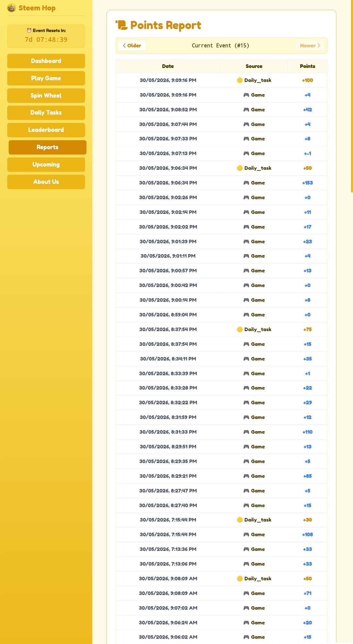Open the Upcoming page
This screenshot has height=644, width=353.
tap(46, 165)
